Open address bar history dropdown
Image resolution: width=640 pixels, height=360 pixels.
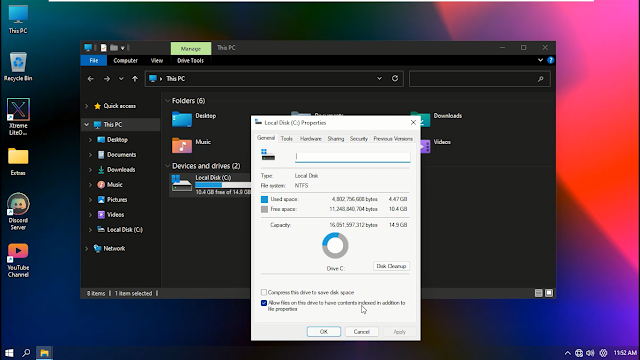[379, 78]
